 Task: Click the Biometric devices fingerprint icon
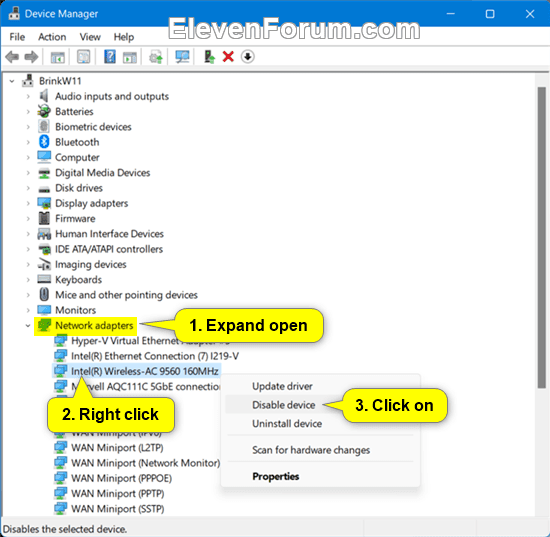click(x=44, y=126)
